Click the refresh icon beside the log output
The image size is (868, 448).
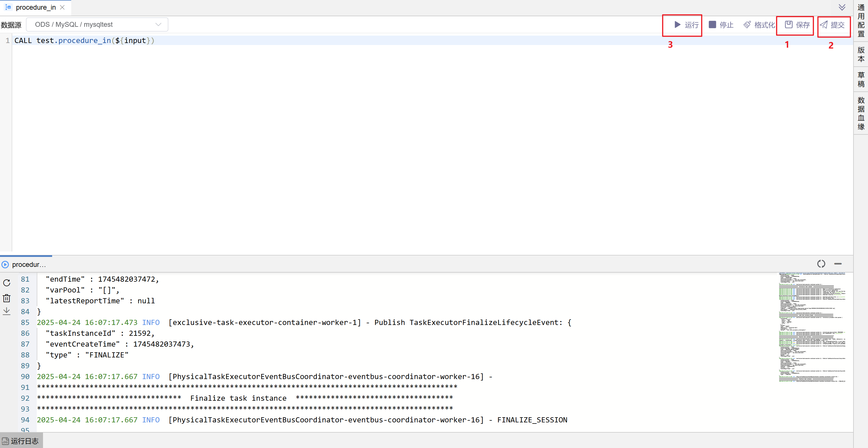(x=7, y=283)
